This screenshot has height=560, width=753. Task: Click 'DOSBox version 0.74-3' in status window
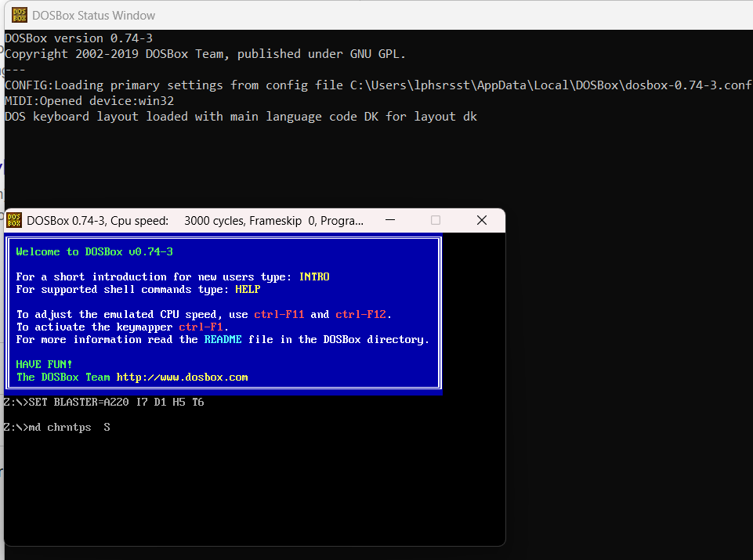79,38
